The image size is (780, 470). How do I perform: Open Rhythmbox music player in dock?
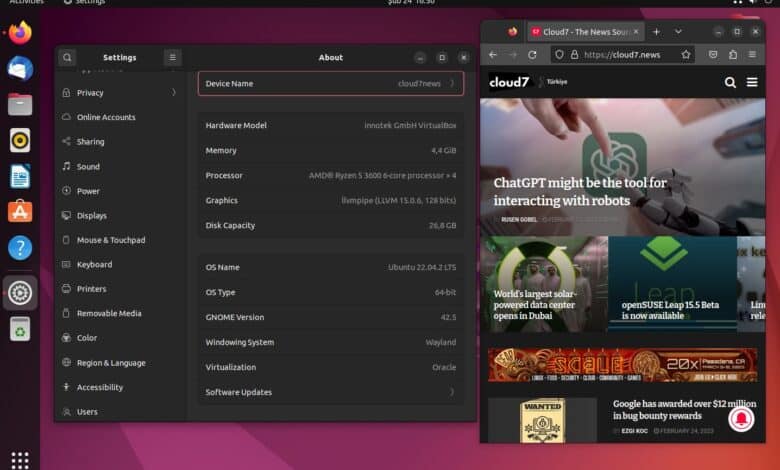[x=20, y=140]
